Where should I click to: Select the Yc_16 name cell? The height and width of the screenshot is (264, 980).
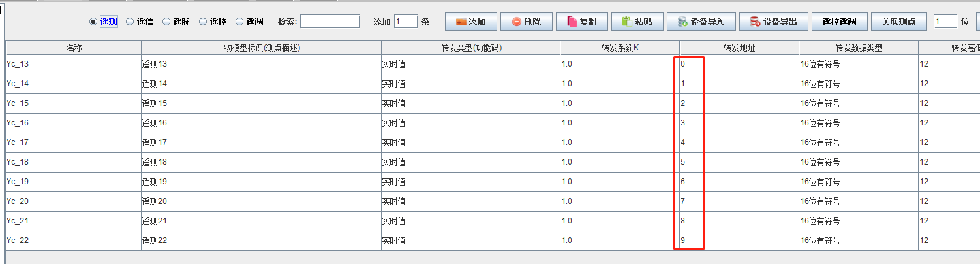pos(73,123)
